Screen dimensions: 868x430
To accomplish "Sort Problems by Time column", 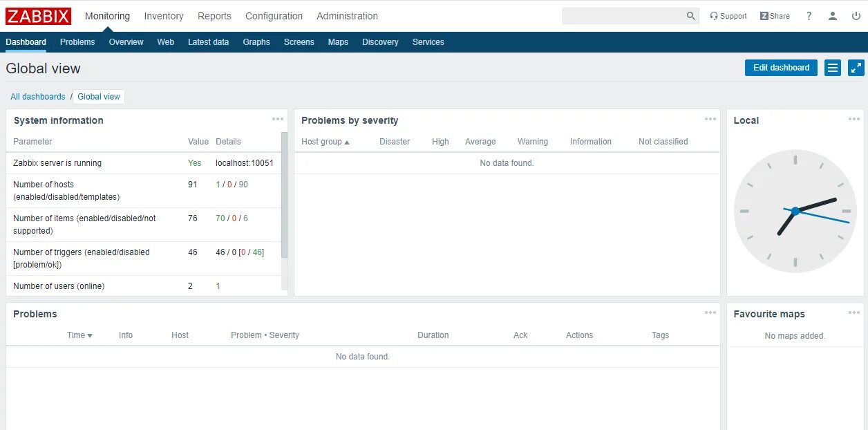I will coord(79,335).
